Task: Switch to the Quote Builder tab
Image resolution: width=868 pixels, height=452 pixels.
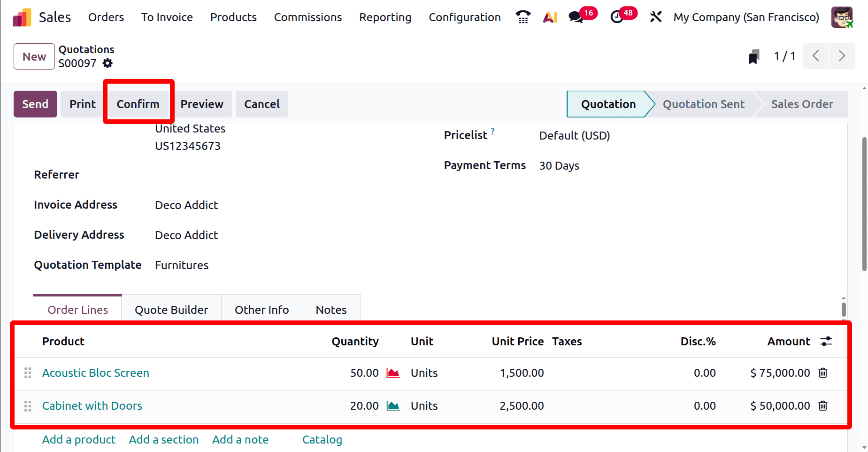Action: (171, 310)
